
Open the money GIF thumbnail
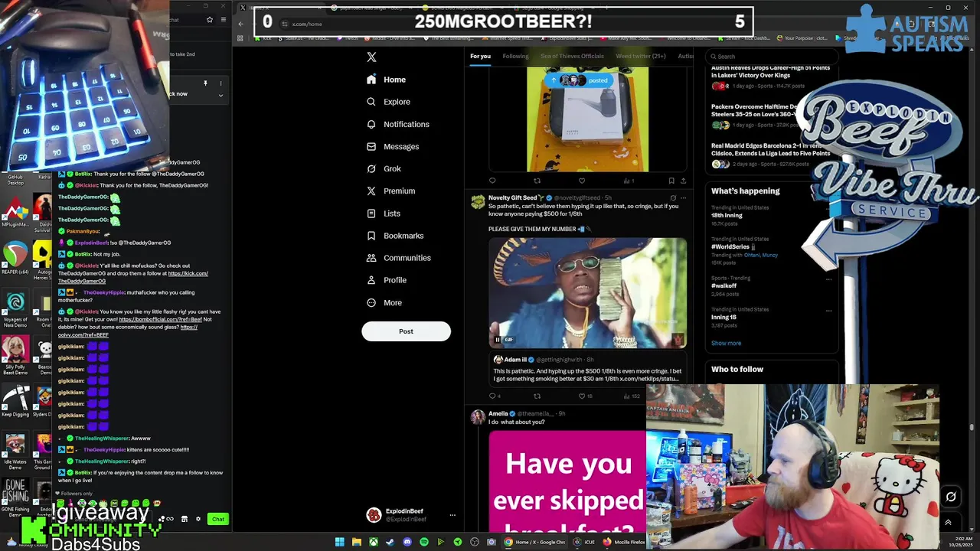[x=587, y=292]
